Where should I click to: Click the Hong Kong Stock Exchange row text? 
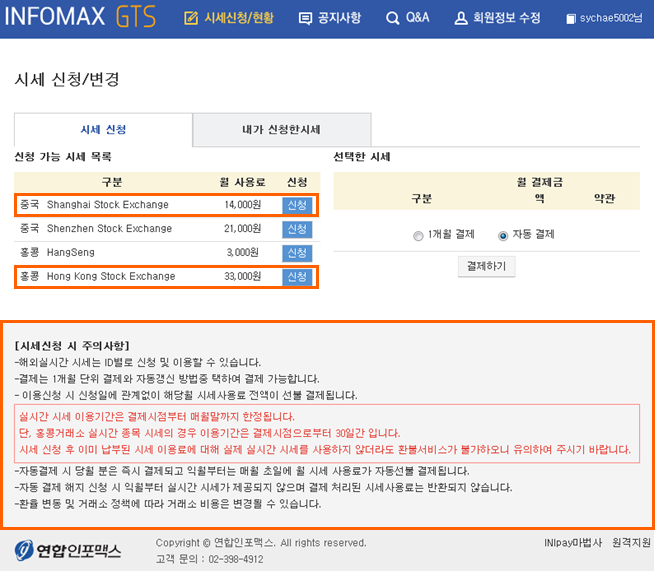click(x=111, y=276)
